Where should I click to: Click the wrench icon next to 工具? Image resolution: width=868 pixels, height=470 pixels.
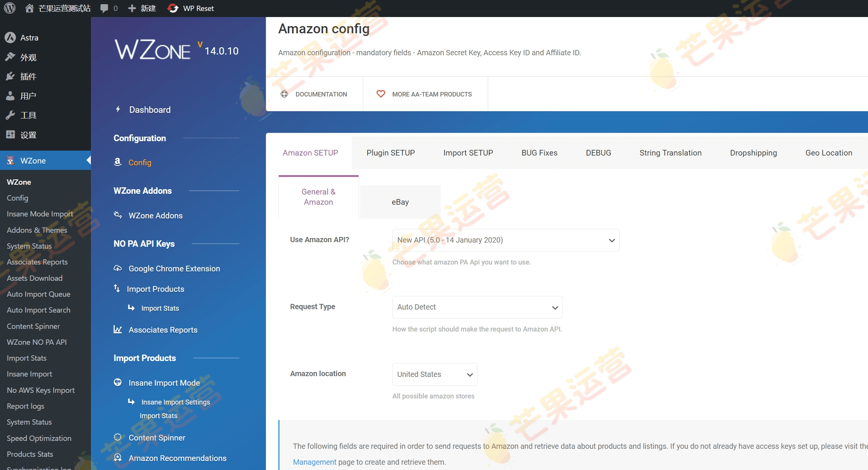click(x=11, y=115)
